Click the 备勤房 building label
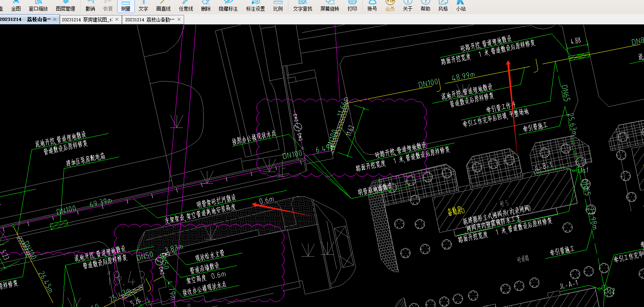This screenshot has height=307, width=644. click(x=456, y=211)
